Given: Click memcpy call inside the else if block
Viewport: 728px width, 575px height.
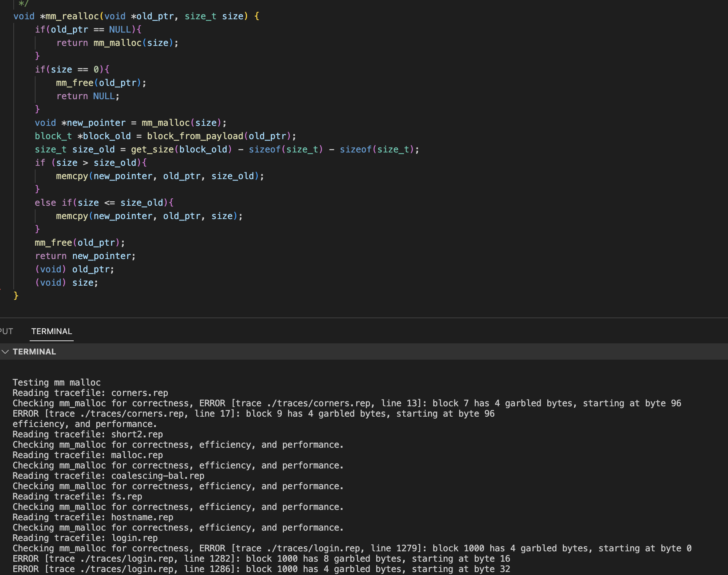Looking at the screenshot, I should pyautogui.click(x=72, y=216).
